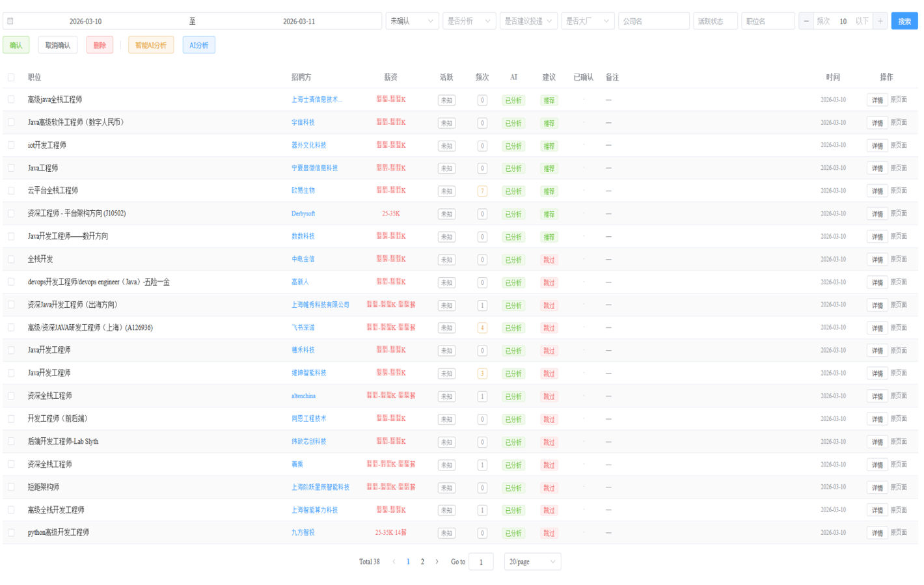Go to next page with right arrow
The height and width of the screenshot is (585, 924).
(x=437, y=562)
